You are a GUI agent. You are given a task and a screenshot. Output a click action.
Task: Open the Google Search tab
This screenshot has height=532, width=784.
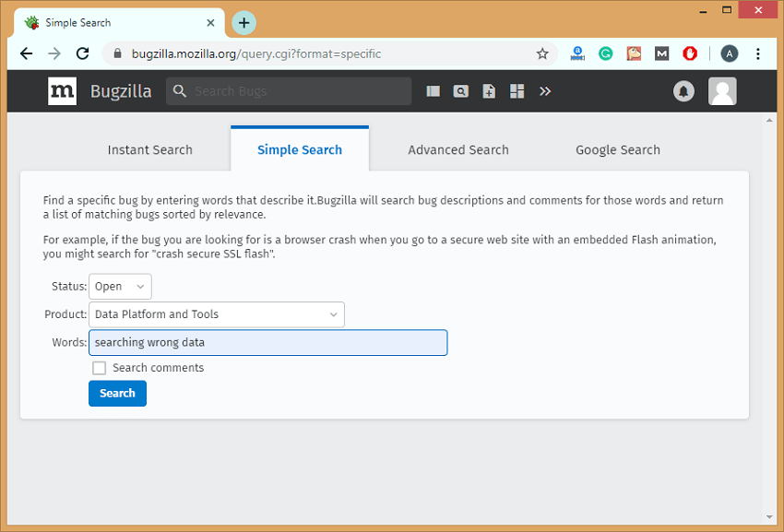point(617,150)
